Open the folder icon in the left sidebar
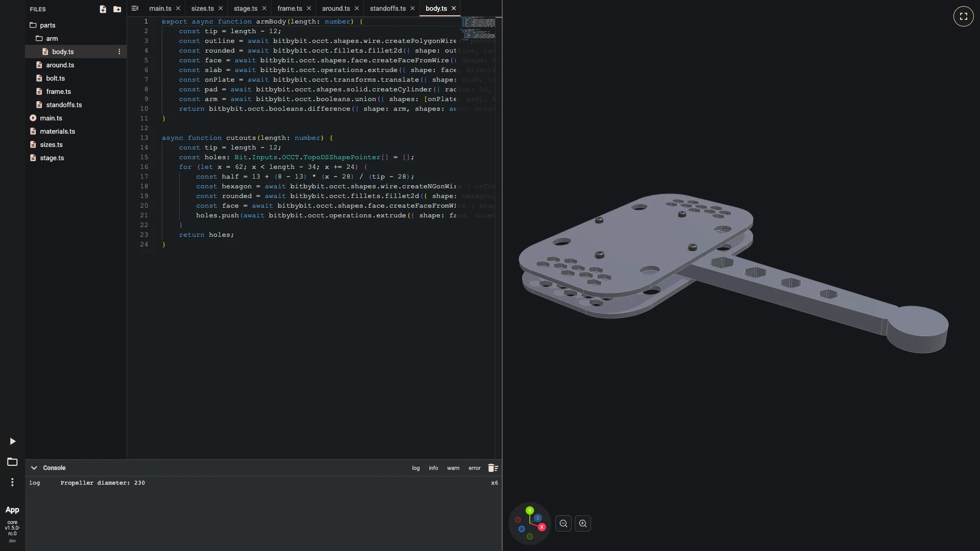This screenshot has width=980, height=551. tap(12, 462)
